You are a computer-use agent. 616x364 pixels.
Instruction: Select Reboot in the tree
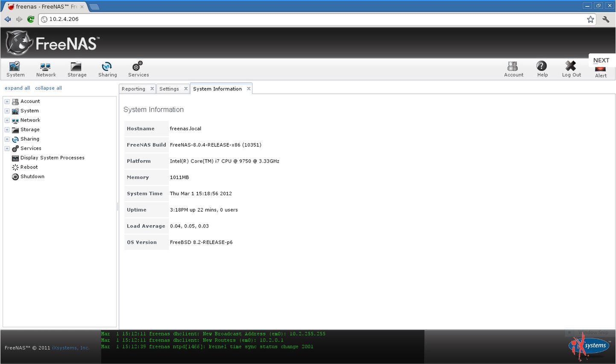(x=29, y=167)
